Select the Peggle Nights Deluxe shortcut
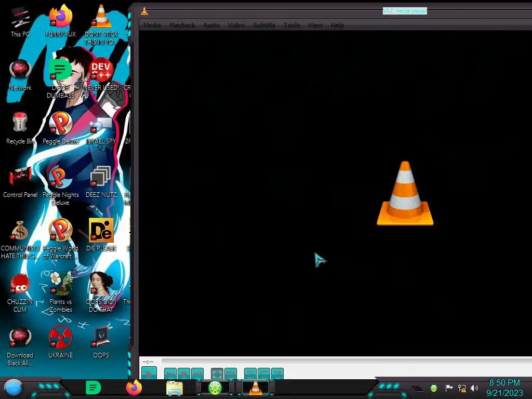This screenshot has width=532, height=399. pos(60,186)
